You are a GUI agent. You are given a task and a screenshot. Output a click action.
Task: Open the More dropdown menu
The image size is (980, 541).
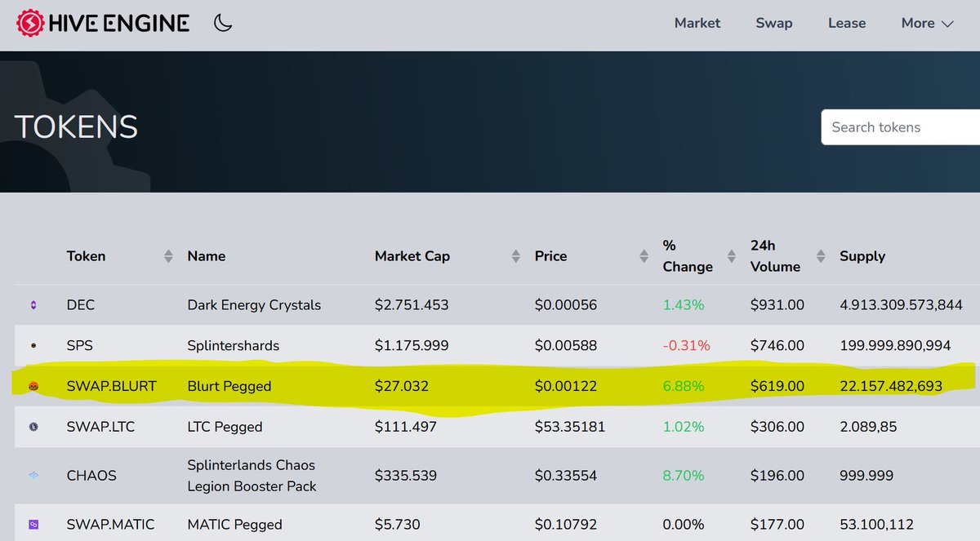coord(927,23)
